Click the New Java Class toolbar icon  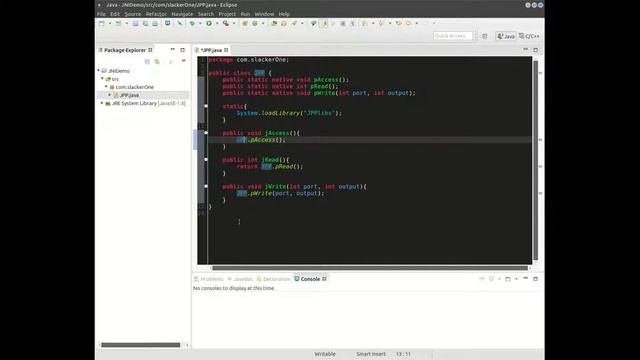tap(255, 24)
